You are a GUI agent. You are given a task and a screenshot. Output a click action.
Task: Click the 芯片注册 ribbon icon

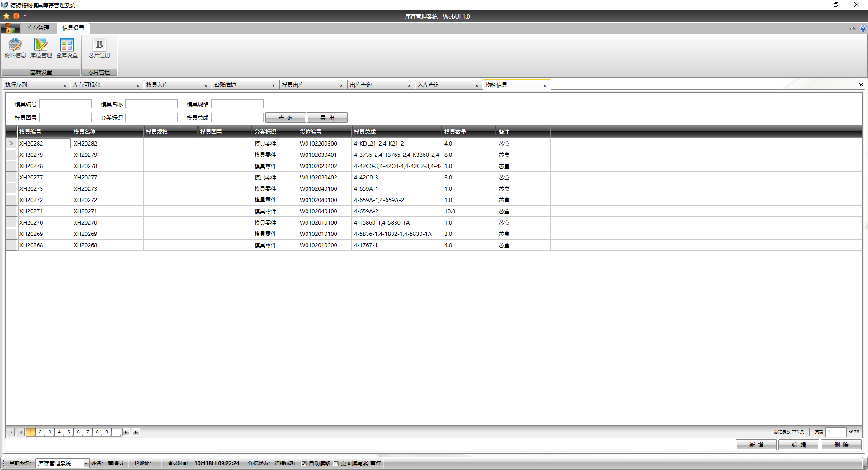click(99, 48)
